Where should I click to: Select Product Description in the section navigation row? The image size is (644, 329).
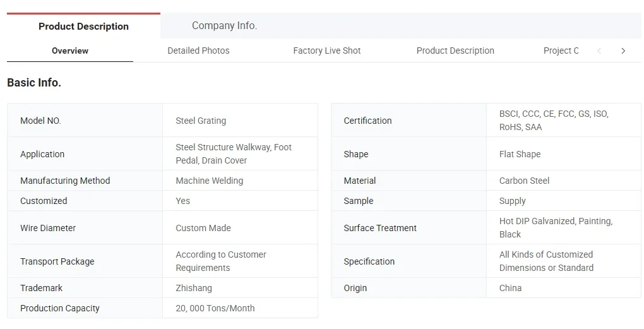[455, 51]
